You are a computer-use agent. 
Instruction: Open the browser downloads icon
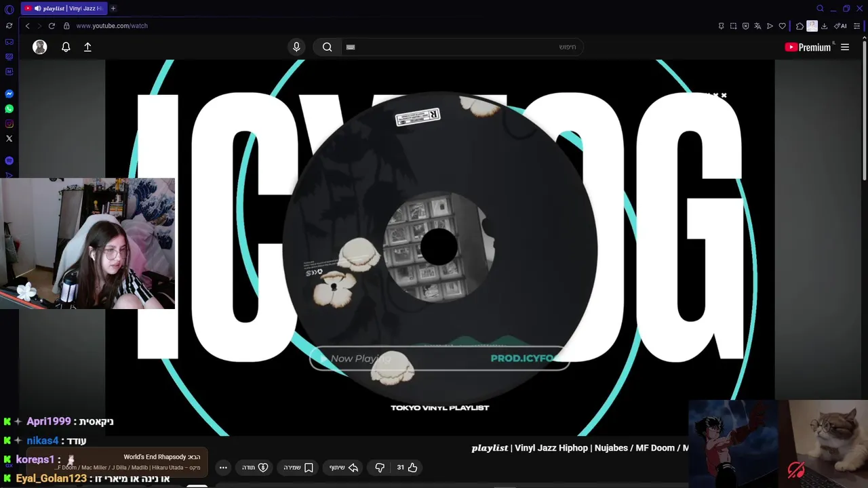[824, 26]
